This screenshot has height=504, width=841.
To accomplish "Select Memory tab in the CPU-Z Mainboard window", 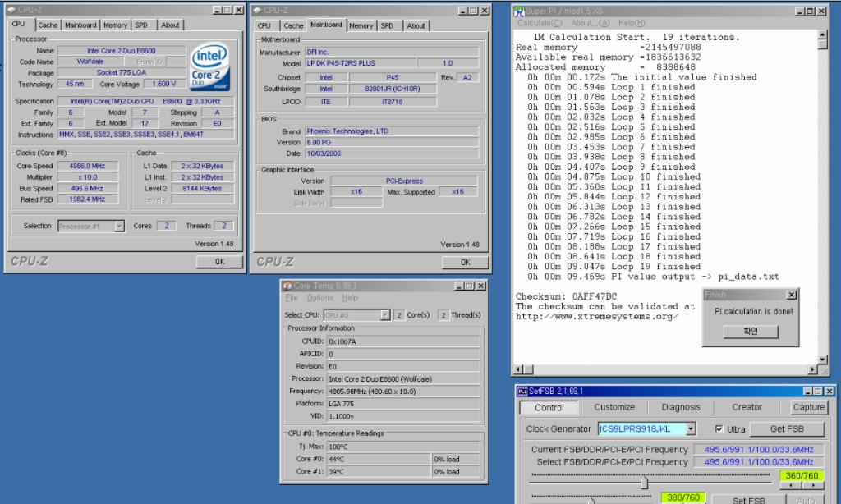I will [361, 25].
